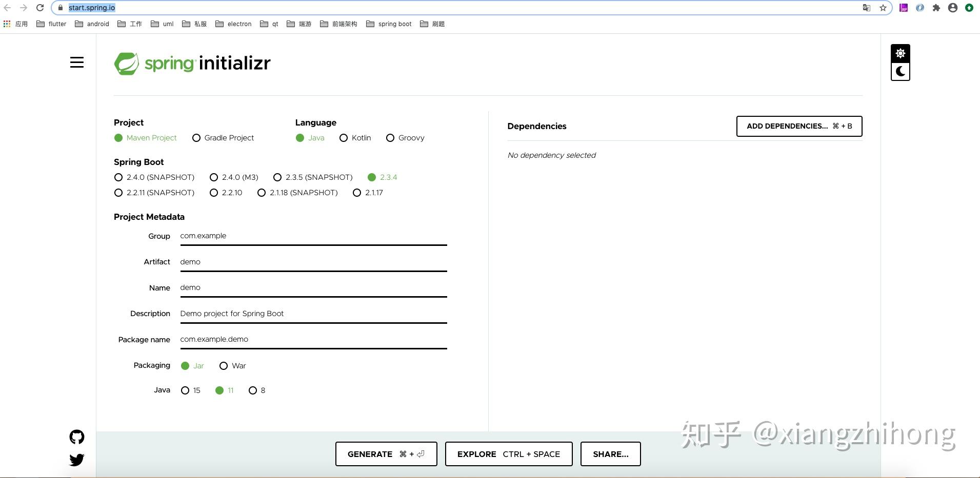Expand the sidebar with the hamburger menu
The height and width of the screenshot is (478, 980).
click(76, 62)
